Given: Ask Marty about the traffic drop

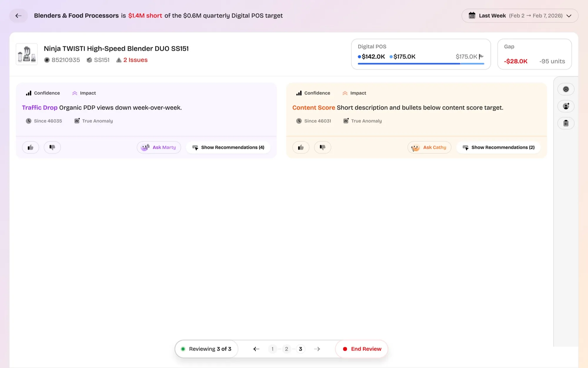Looking at the screenshot, I should [159, 147].
